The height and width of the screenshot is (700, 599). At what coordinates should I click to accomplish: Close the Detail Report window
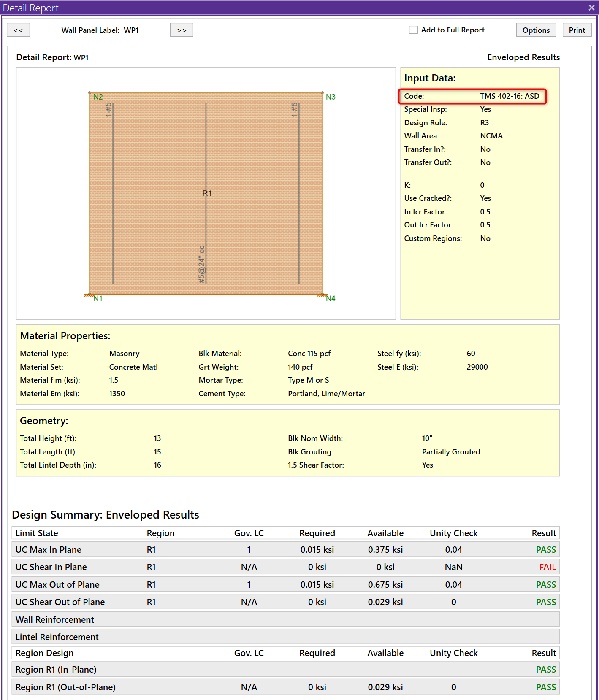tap(591, 8)
